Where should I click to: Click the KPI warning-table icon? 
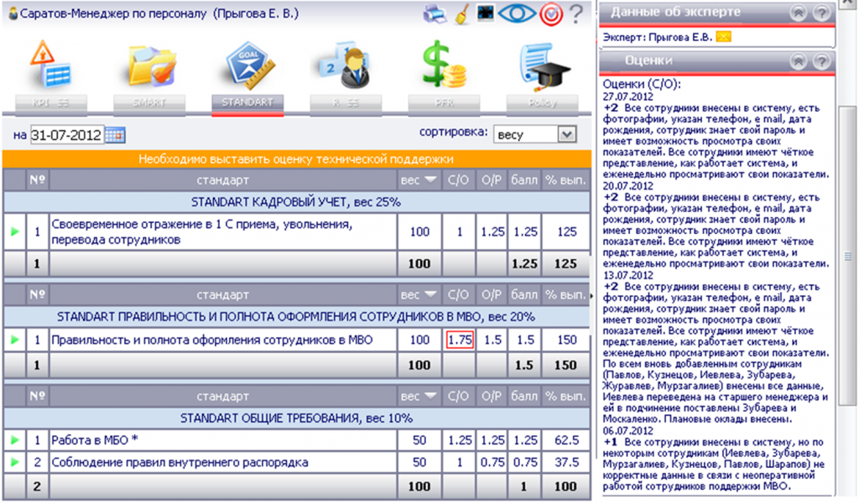coord(51,65)
